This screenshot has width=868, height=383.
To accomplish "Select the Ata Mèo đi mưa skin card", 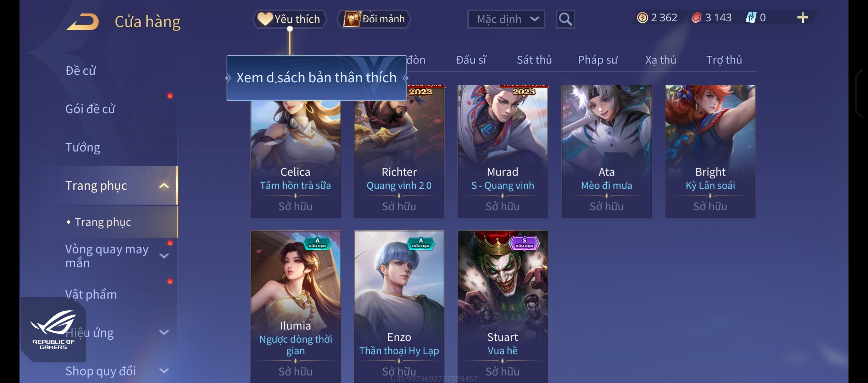I will pos(606,151).
